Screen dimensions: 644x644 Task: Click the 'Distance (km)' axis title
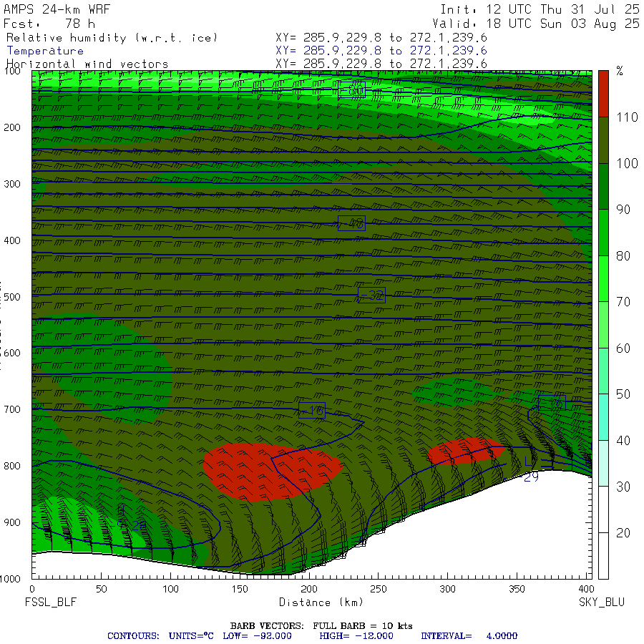point(321,602)
